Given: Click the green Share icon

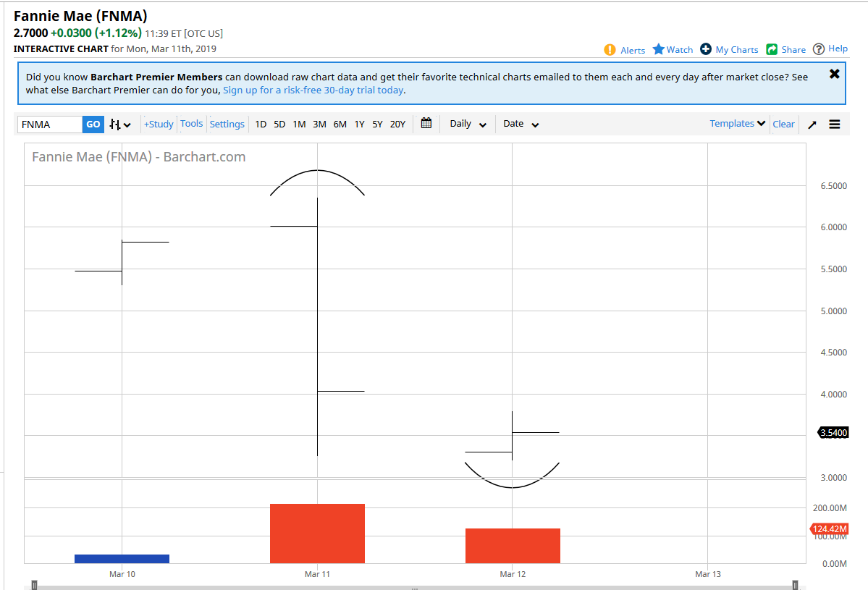Looking at the screenshot, I should (x=772, y=49).
